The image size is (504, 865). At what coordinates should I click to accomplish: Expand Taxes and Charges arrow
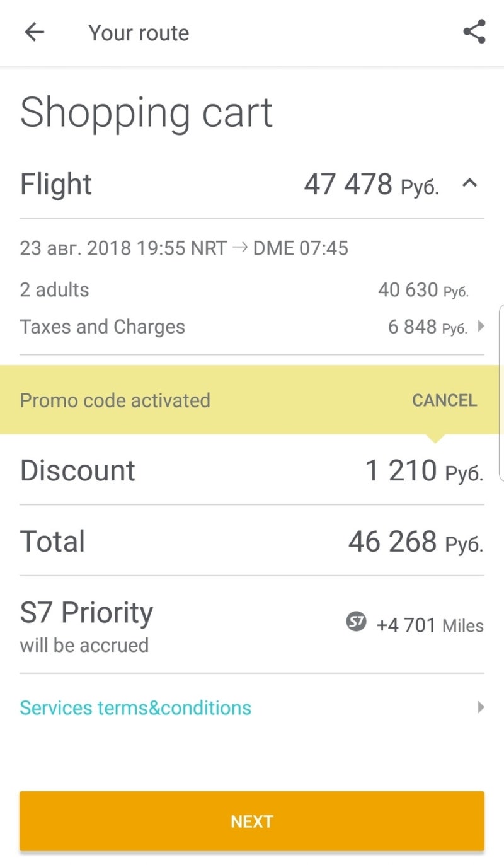(x=481, y=327)
